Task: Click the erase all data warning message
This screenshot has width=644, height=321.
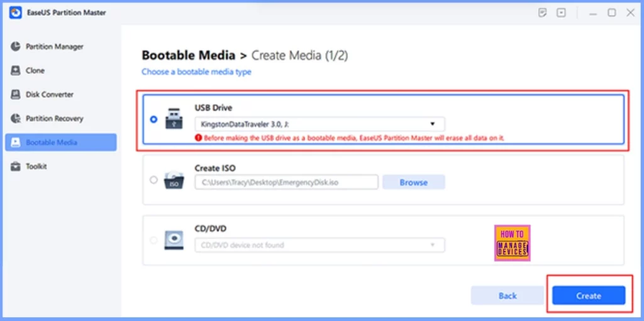Action: [354, 138]
